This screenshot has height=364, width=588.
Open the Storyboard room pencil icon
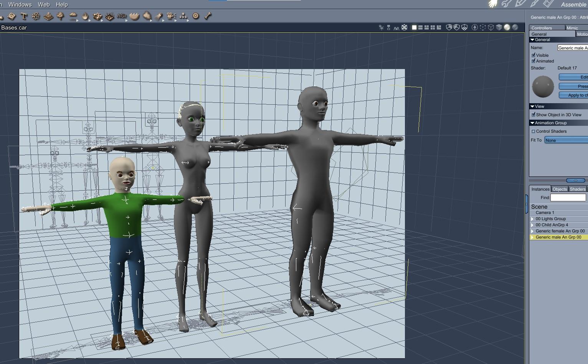click(520, 4)
